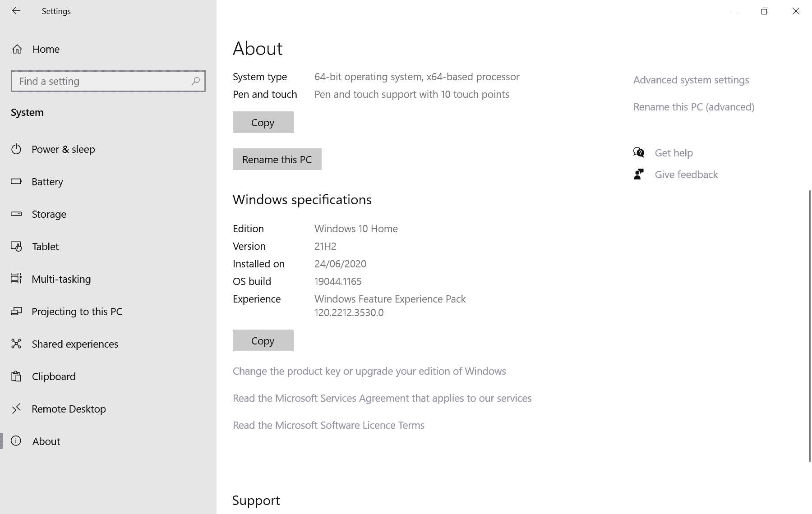
Task: Click Copy under Windows specifications
Action: (x=263, y=340)
